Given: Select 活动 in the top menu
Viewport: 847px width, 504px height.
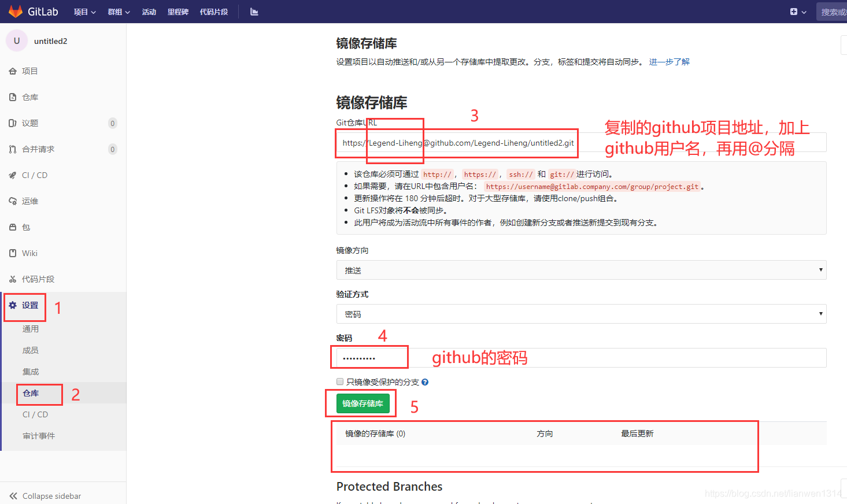Looking at the screenshot, I should click(149, 11).
